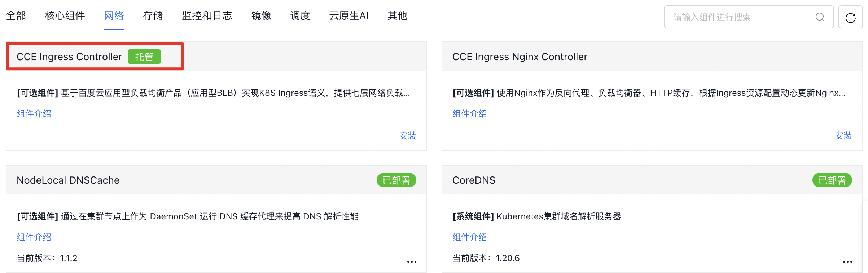
Task: Switch to the 全部 tab
Action: coord(16,15)
